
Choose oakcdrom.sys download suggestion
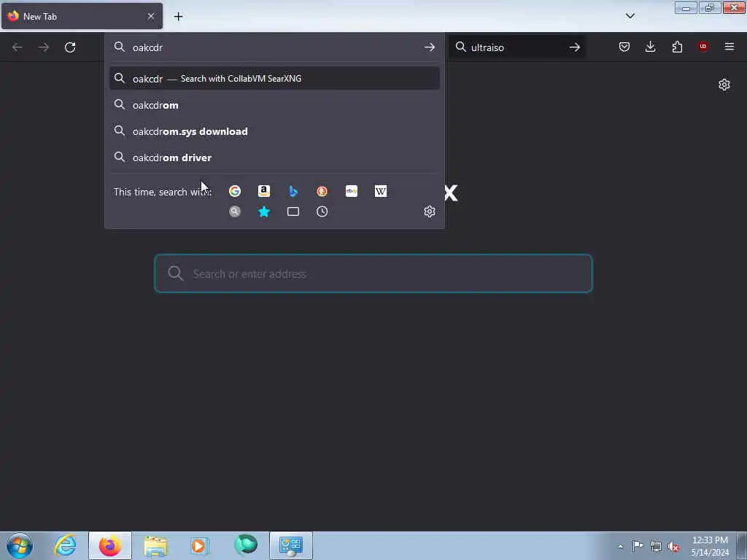tap(274, 131)
